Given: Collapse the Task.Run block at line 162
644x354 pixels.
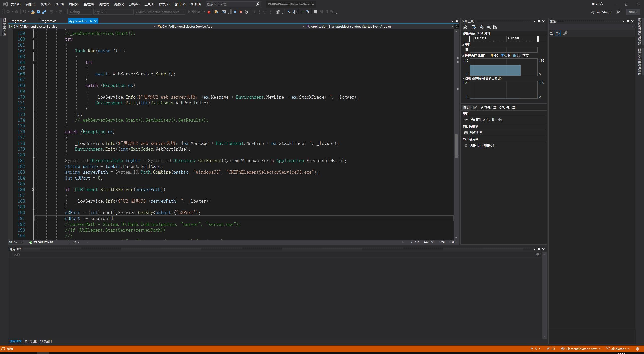Looking at the screenshot, I should click(x=33, y=51).
